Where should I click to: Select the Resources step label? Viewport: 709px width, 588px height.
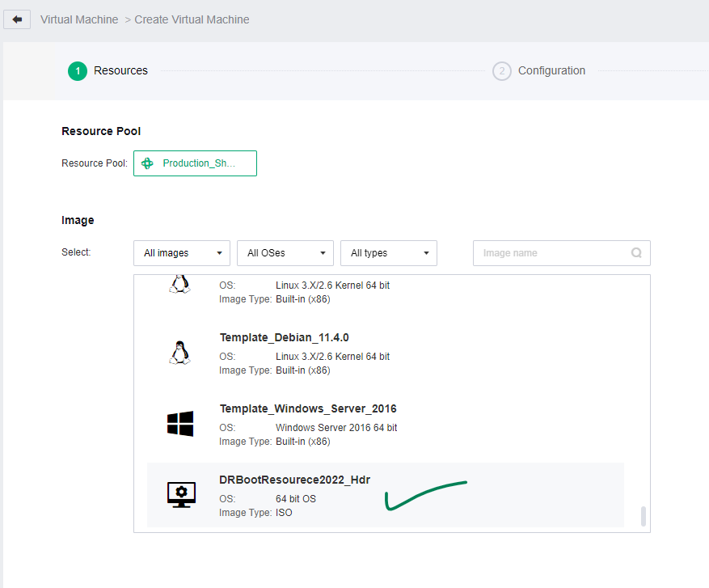click(120, 70)
